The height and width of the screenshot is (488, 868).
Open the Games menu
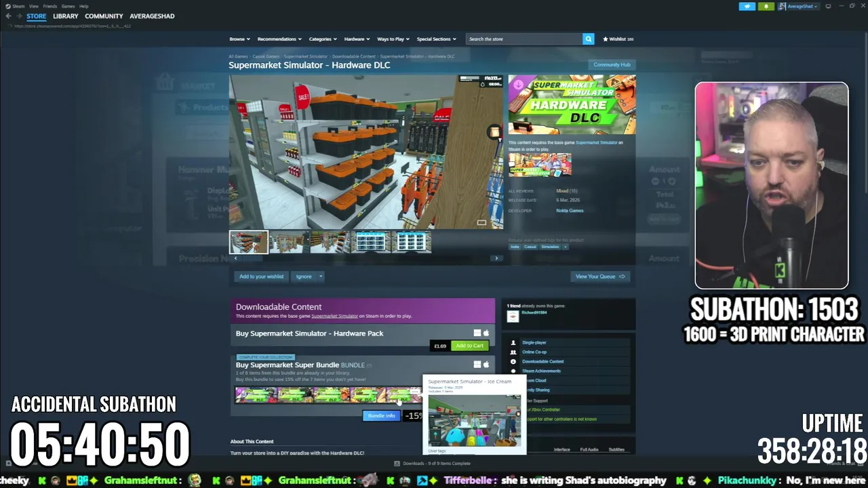(68, 6)
